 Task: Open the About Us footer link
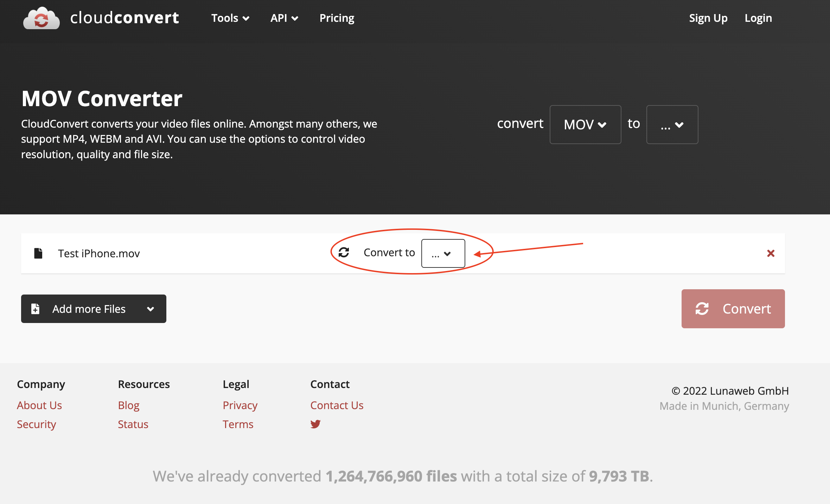(39, 405)
